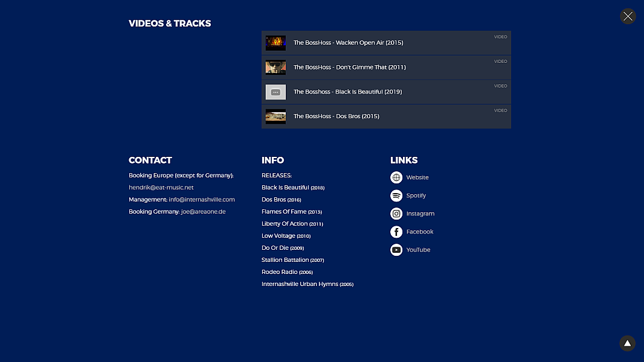Image resolution: width=644 pixels, height=362 pixels.
Task: Click release Flames Of Fame (2013)
Action: (x=292, y=212)
